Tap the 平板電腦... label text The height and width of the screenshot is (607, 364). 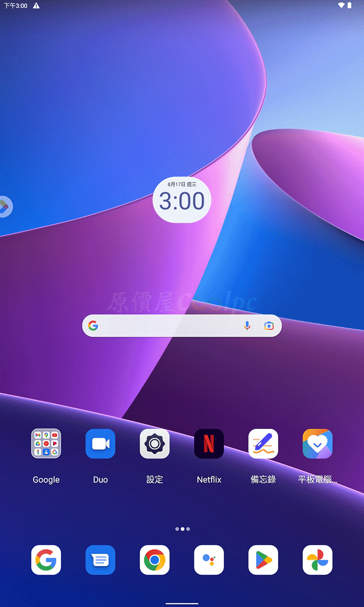click(x=318, y=479)
